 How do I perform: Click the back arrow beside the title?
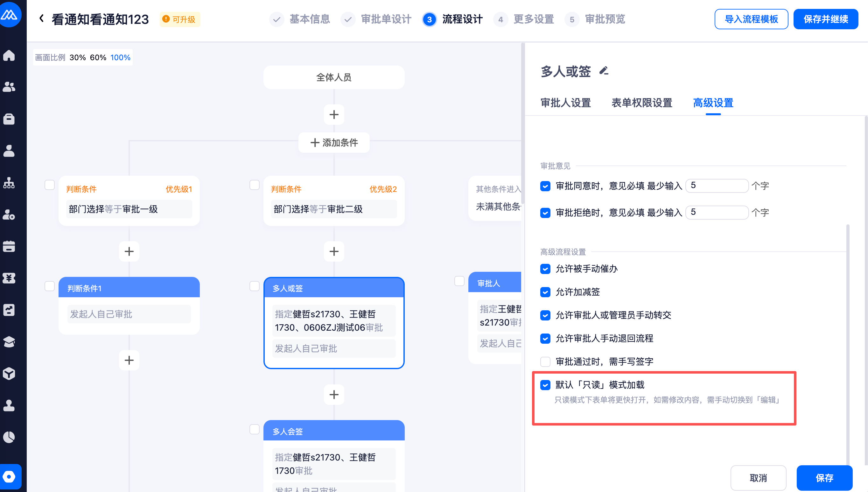click(42, 18)
